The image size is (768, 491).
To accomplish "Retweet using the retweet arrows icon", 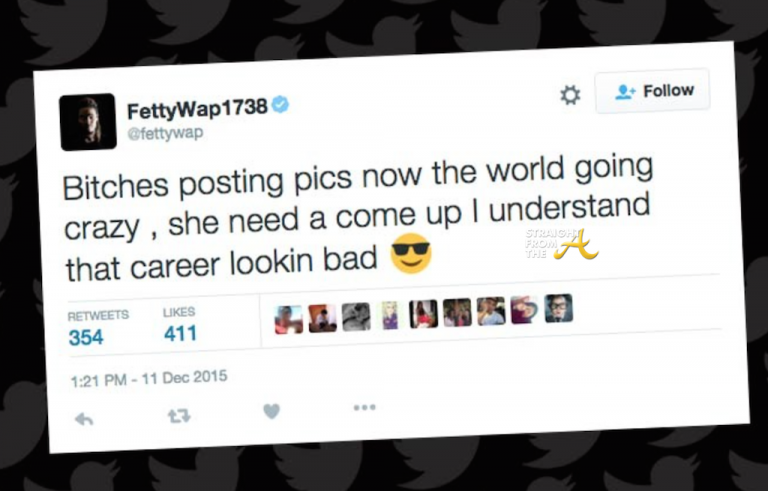I will 179,416.
